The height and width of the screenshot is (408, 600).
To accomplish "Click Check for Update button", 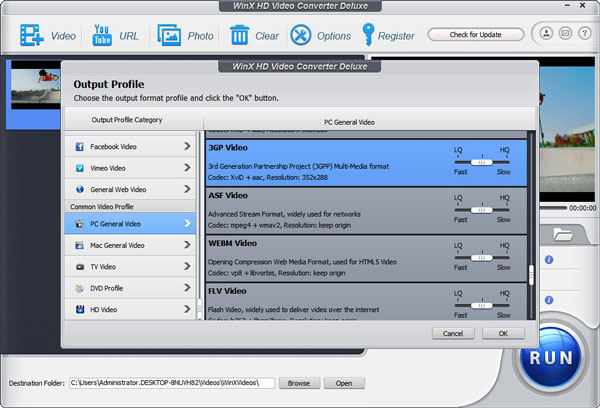I will coord(475,34).
